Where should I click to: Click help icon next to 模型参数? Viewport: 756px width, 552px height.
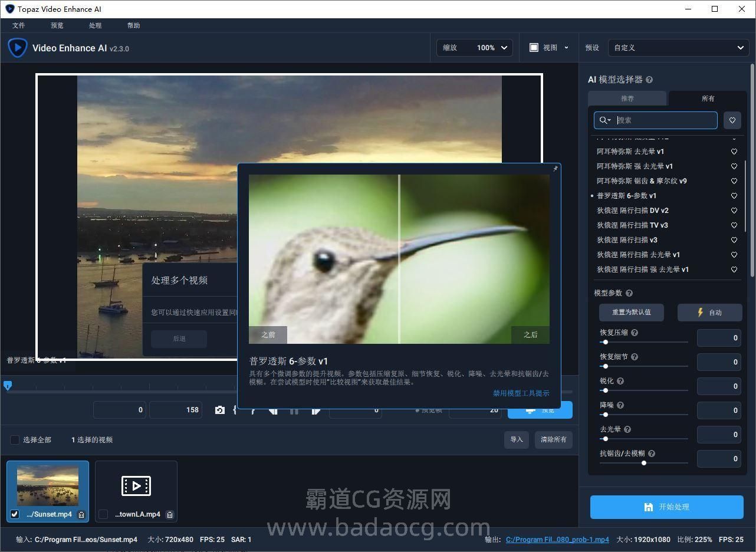629,293
